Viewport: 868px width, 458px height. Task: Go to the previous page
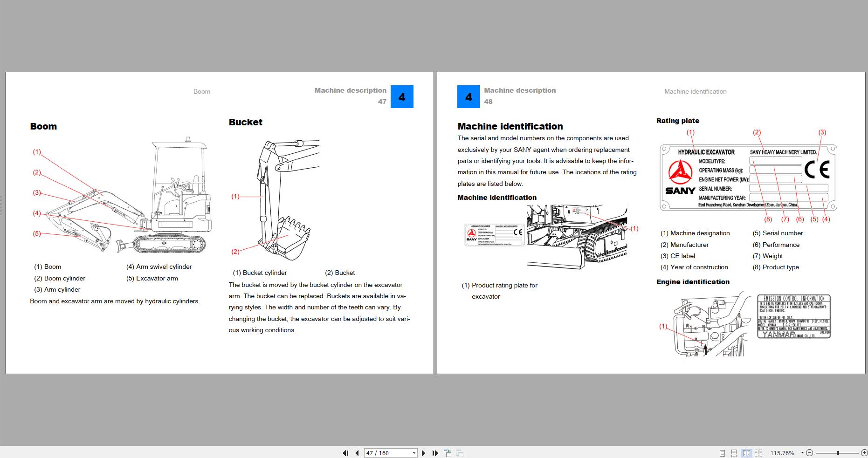click(357, 453)
